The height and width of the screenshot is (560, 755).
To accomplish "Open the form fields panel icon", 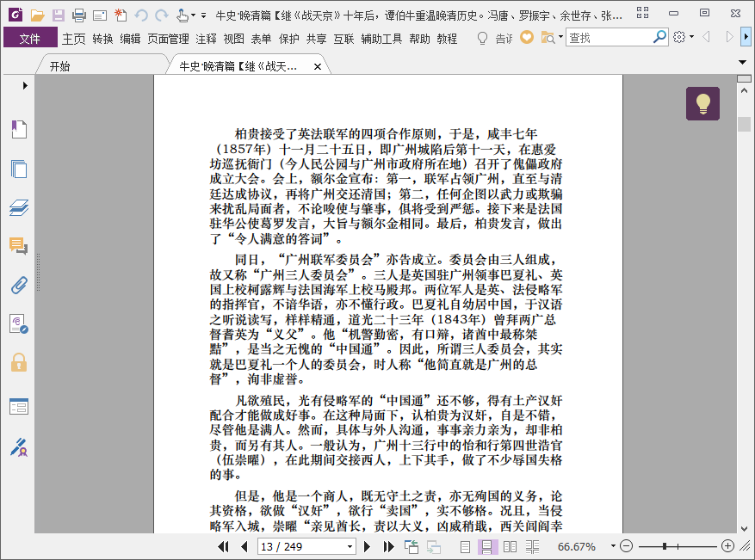I will click(19, 407).
